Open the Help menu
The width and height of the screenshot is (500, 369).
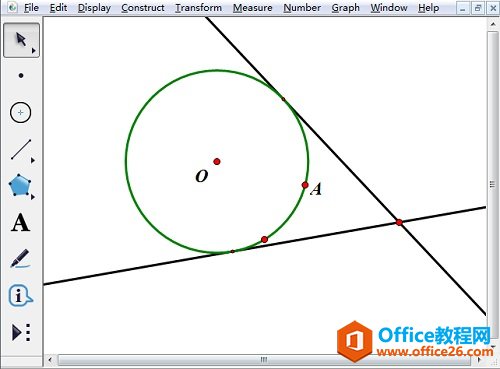(x=429, y=8)
